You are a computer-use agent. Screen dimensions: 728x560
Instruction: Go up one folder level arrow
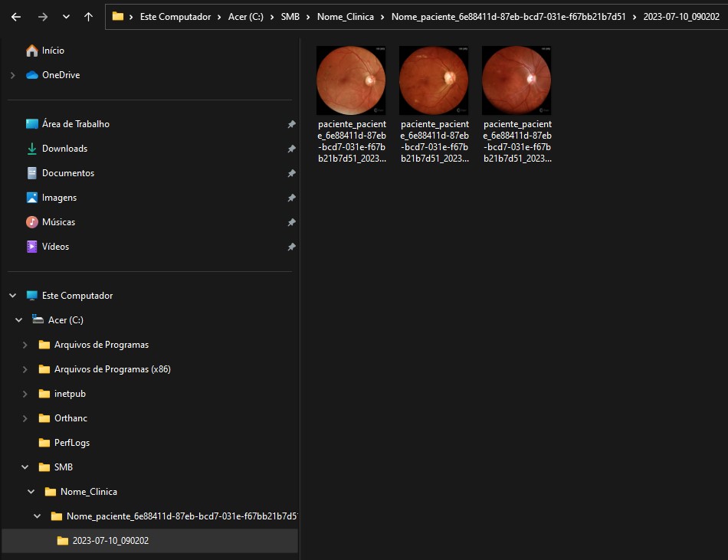click(88, 17)
